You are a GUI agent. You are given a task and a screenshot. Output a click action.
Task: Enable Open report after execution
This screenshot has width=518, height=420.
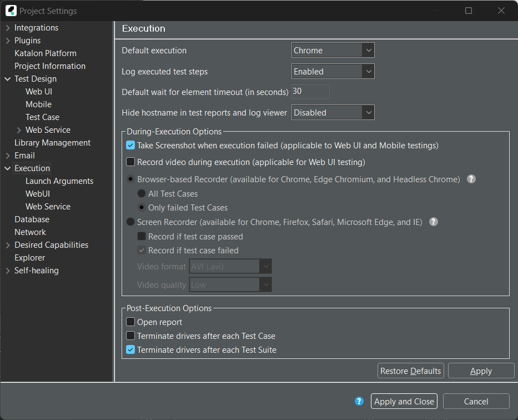coord(130,322)
